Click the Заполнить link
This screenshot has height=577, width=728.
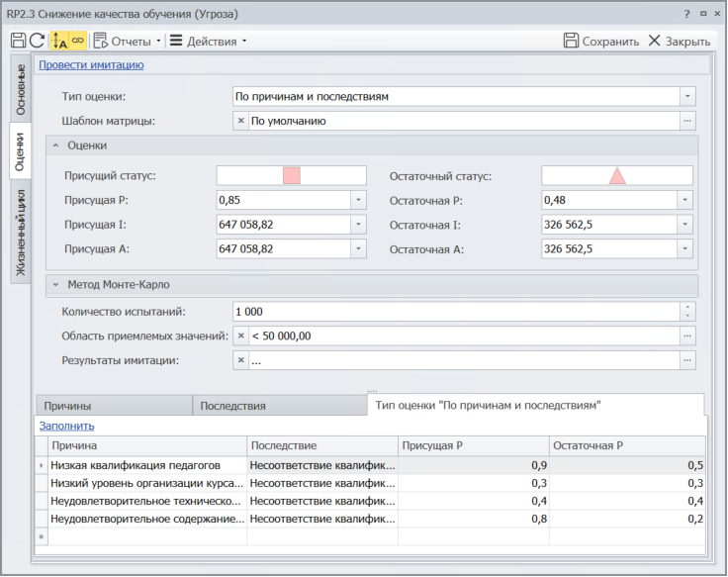tap(66, 426)
